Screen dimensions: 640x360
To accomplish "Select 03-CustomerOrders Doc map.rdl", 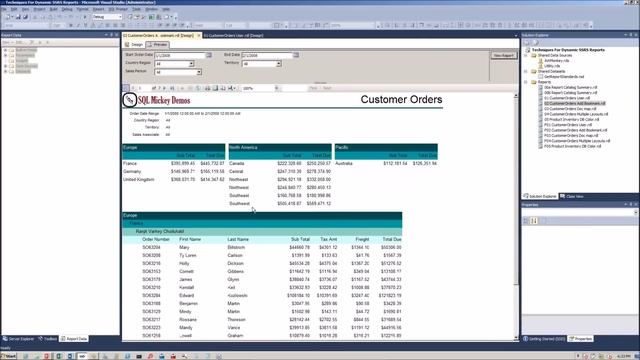I will pyautogui.click(x=570, y=109).
